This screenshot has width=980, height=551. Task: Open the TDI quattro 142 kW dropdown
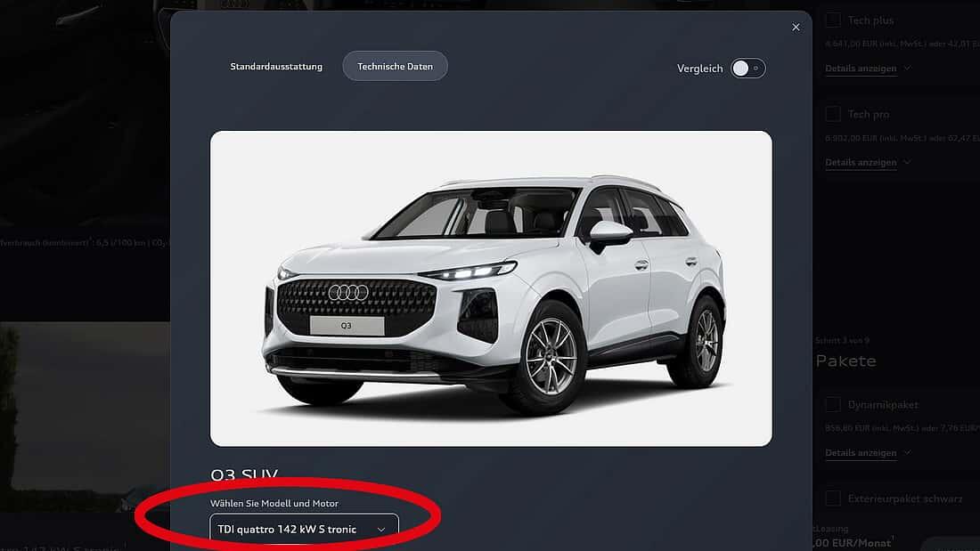click(x=304, y=529)
